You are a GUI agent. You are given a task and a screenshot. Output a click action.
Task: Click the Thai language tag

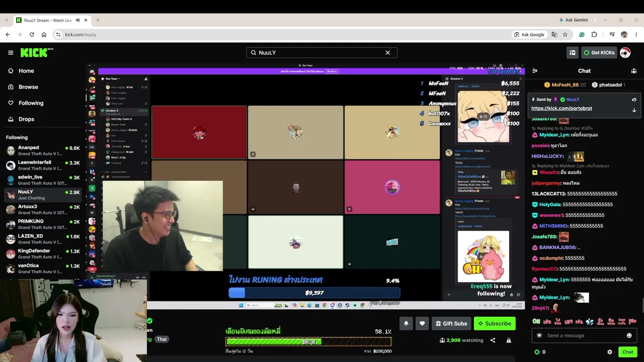click(162, 339)
